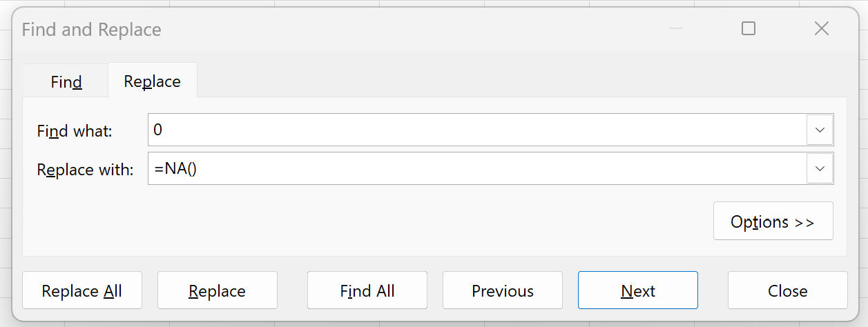Expand the Options >> section
The image size is (868, 327).
coord(773,221)
